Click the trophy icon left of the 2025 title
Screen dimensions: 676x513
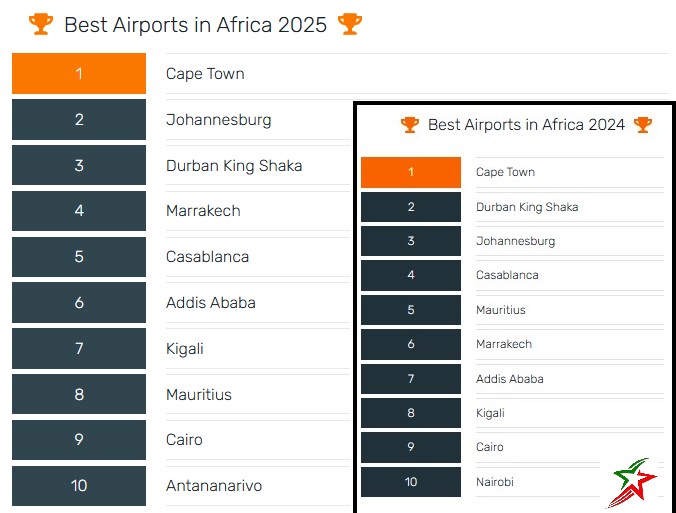[x=40, y=24]
